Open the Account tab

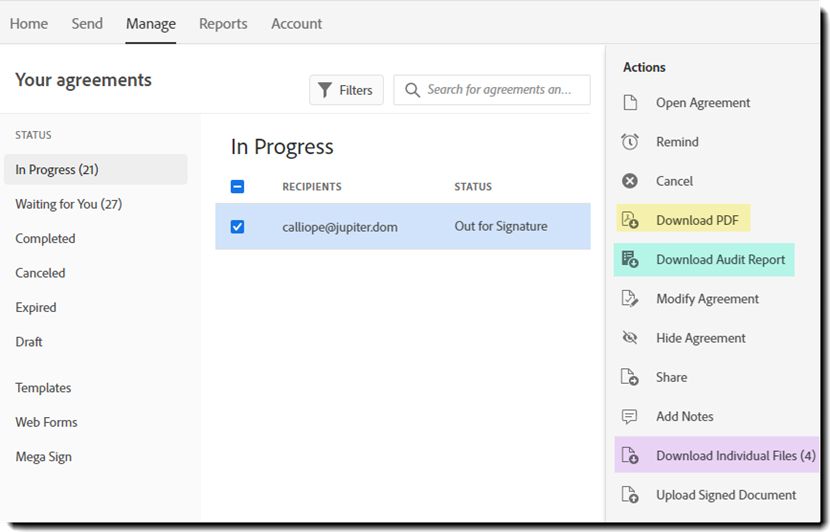click(296, 24)
